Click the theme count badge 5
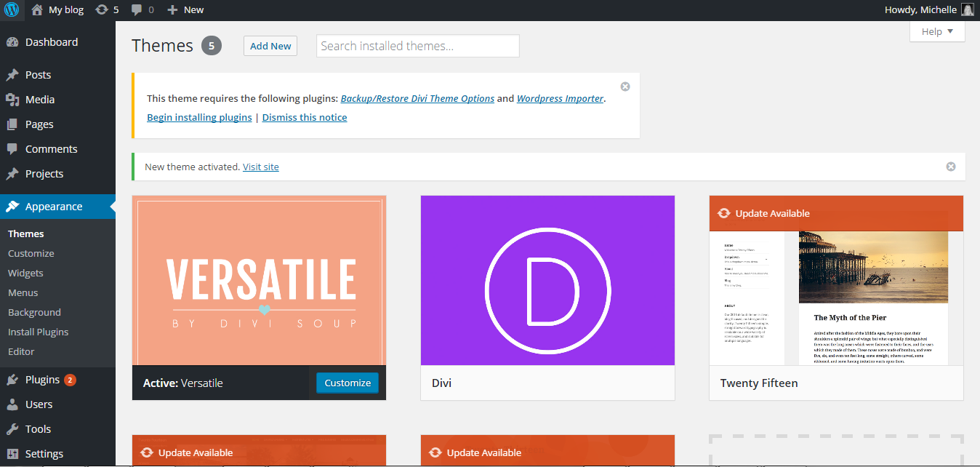The height and width of the screenshot is (467, 980). pyautogui.click(x=212, y=46)
